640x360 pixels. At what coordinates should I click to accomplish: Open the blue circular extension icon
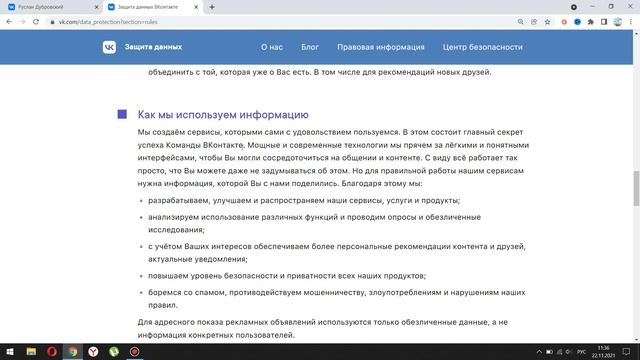tap(577, 22)
